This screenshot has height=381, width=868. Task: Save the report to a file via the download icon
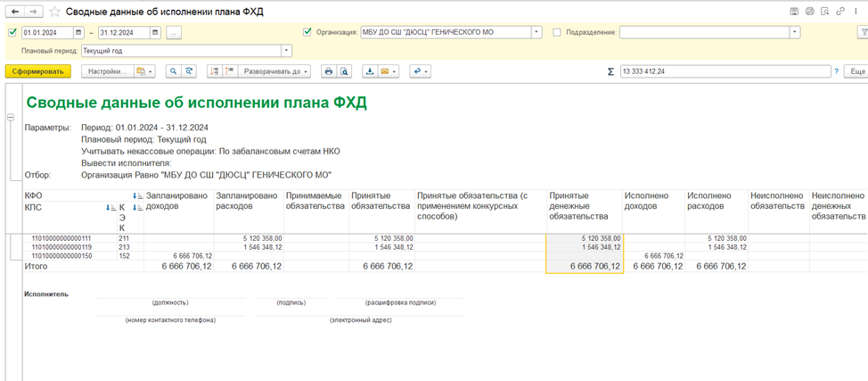click(370, 71)
